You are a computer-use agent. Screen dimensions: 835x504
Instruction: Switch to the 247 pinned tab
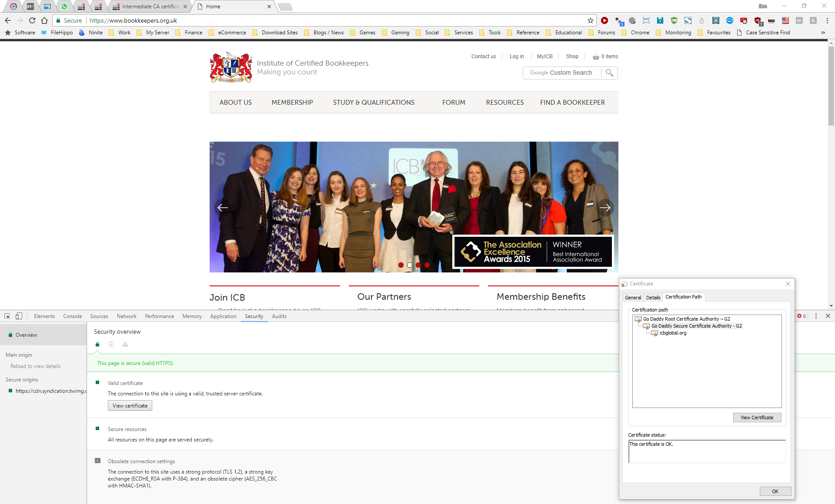30,7
